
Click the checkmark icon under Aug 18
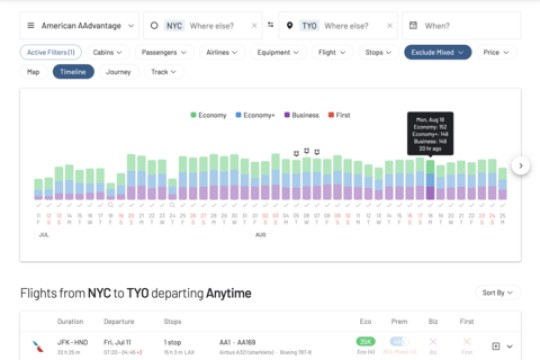click(430, 205)
